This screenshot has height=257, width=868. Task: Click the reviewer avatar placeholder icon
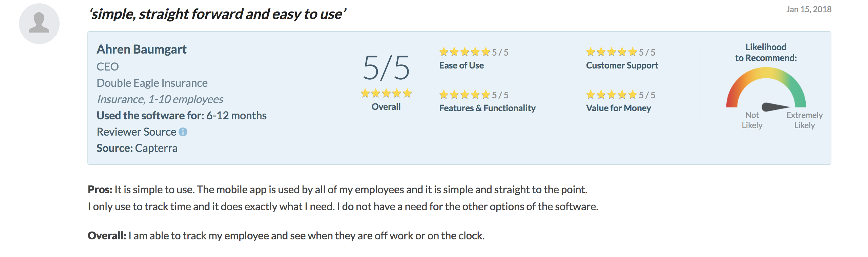click(39, 24)
